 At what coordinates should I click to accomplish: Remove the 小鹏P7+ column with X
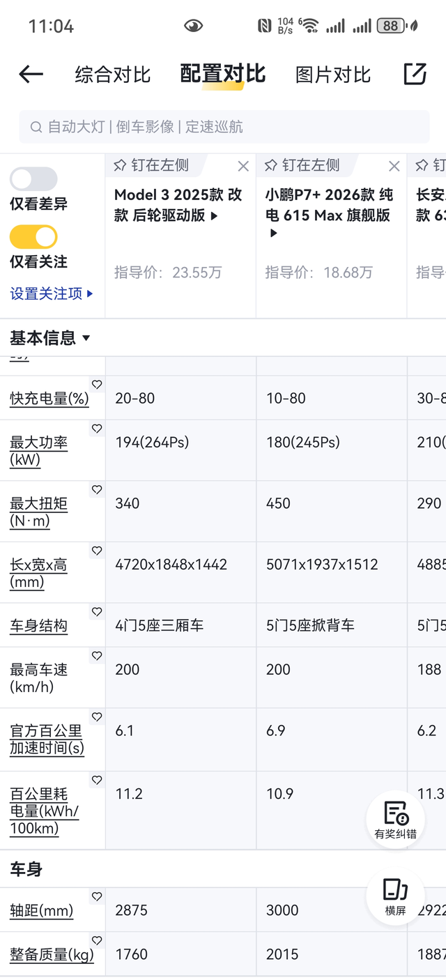coord(394,166)
